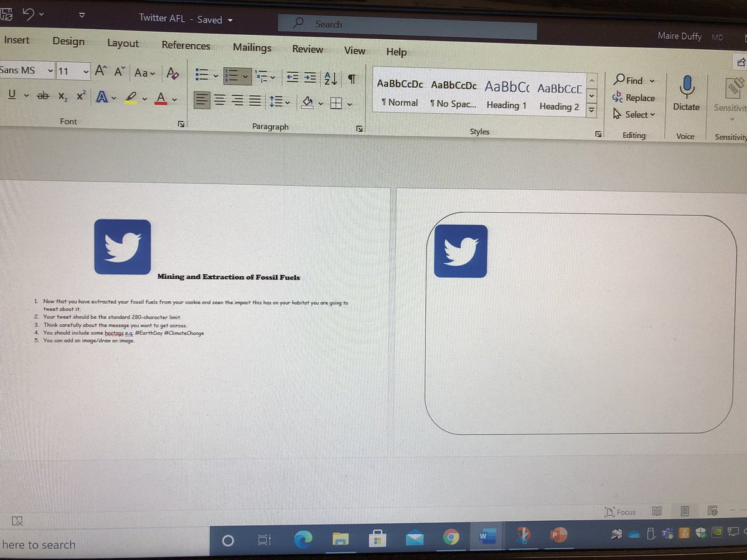Apply the red font color

pyautogui.click(x=161, y=98)
